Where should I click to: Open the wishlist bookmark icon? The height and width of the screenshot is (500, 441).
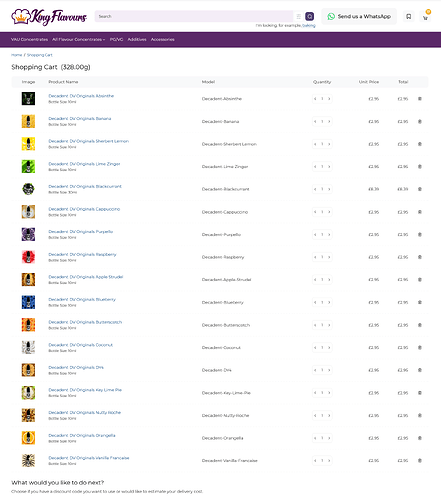pos(408,16)
